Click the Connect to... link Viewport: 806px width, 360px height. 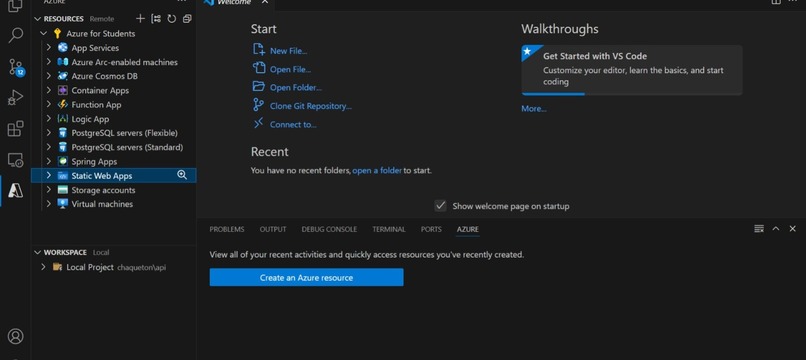[293, 124]
